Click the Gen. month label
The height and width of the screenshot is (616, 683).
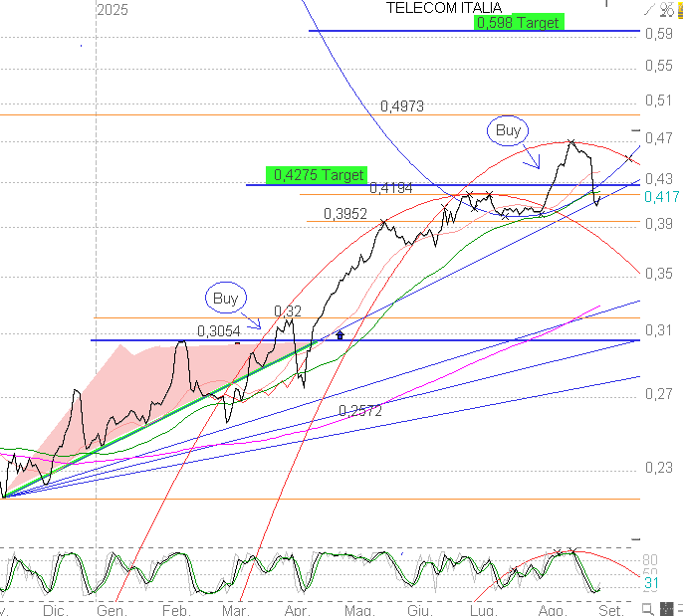[112, 610]
